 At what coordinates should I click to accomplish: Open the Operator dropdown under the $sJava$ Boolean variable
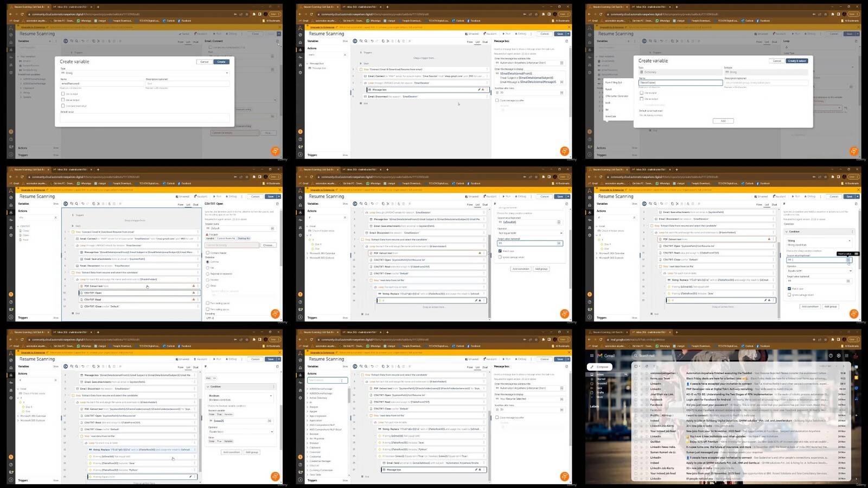(x=240, y=432)
